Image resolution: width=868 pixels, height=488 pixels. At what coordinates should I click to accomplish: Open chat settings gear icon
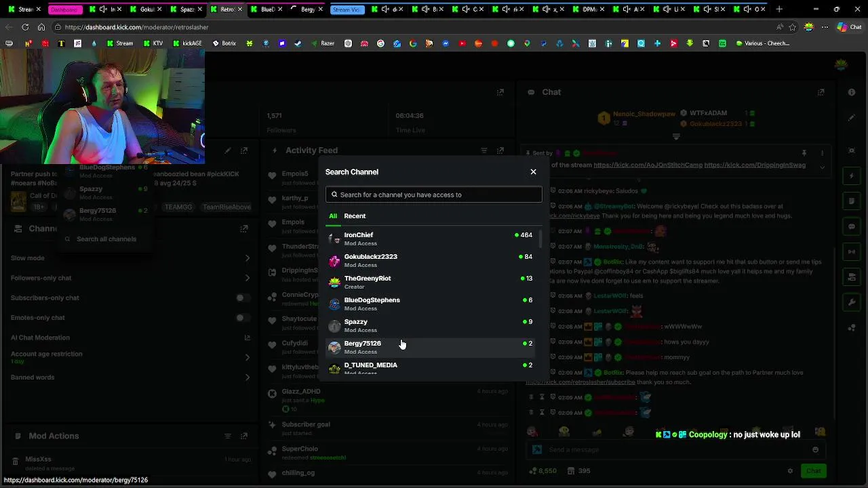790,471
